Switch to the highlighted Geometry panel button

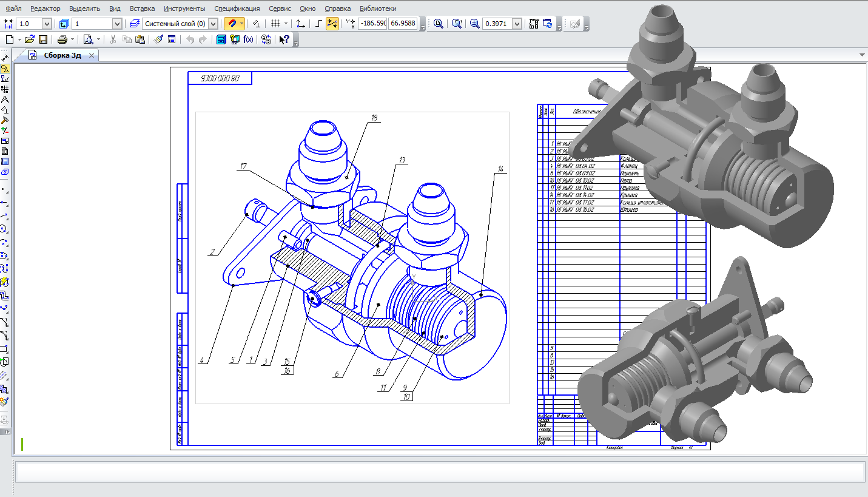[x=5, y=69]
